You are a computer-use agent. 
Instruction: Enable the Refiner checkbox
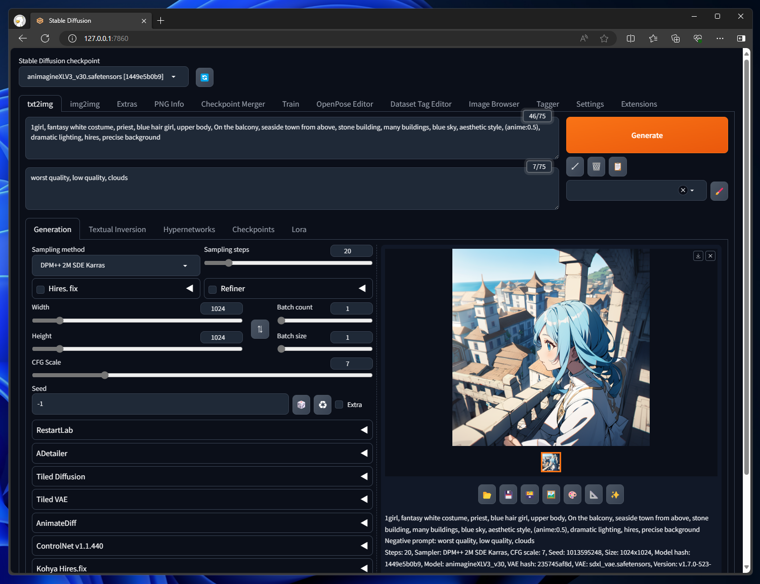pyautogui.click(x=212, y=289)
